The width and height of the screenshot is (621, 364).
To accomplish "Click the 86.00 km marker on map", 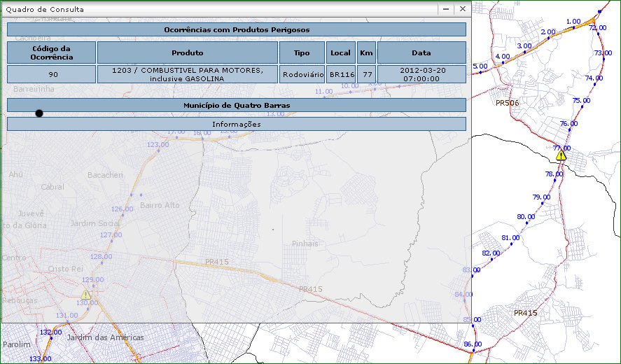I will click(472, 344).
